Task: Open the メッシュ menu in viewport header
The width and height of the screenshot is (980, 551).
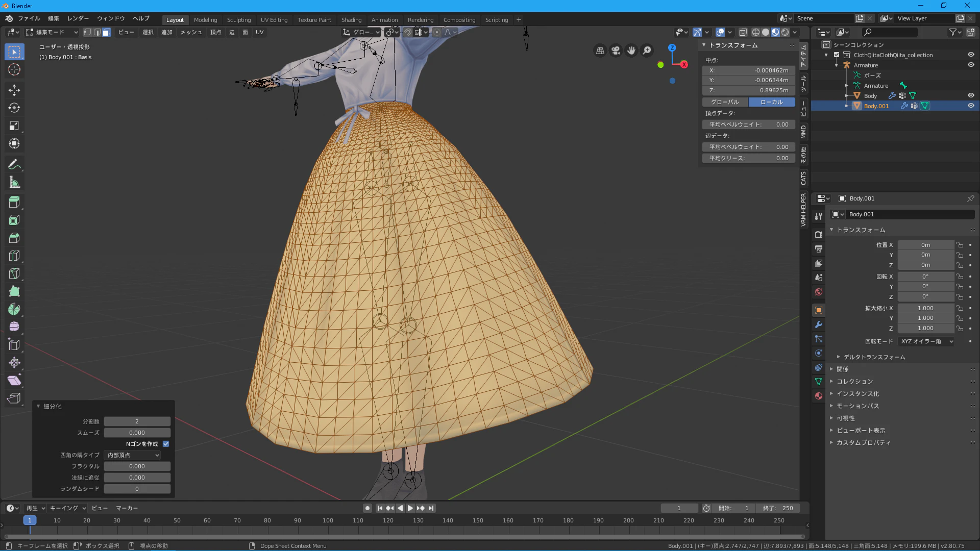Action: pyautogui.click(x=191, y=32)
